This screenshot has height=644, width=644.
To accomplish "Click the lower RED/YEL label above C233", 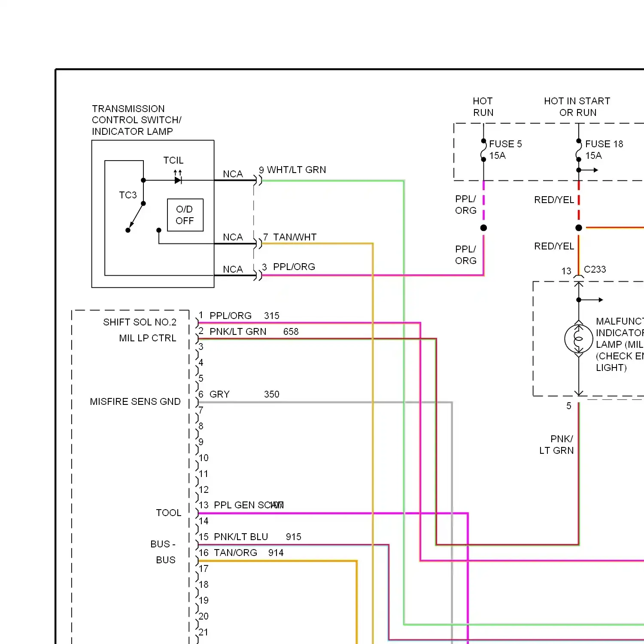I will 554,246.
